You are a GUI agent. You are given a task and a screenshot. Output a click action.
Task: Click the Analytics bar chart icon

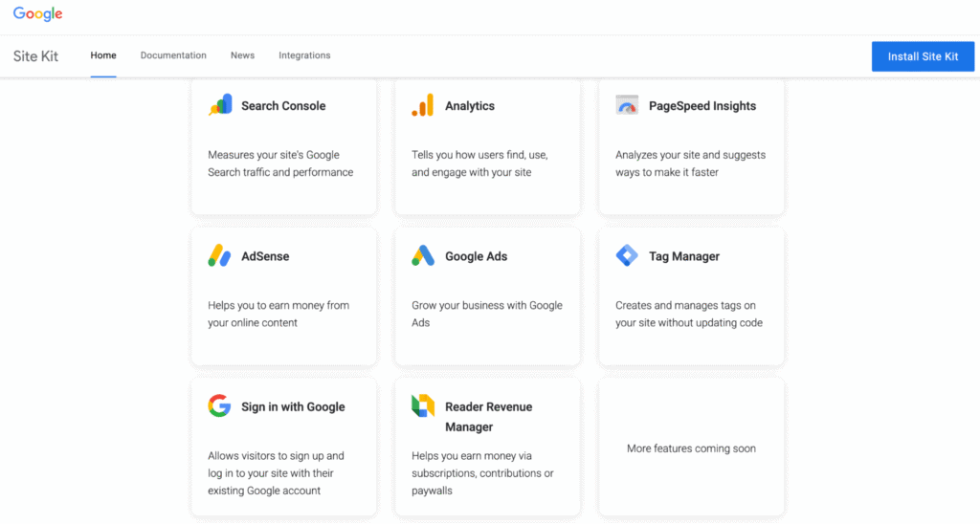(x=423, y=105)
